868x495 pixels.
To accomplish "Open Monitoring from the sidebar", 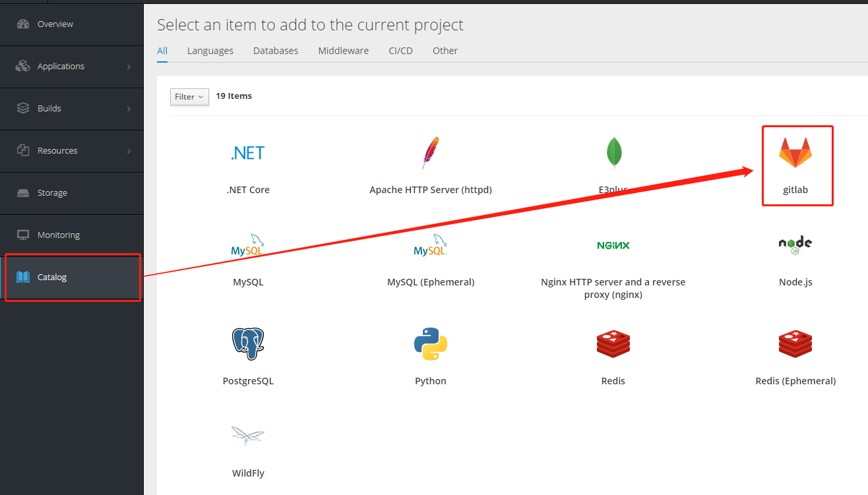I will [x=59, y=235].
